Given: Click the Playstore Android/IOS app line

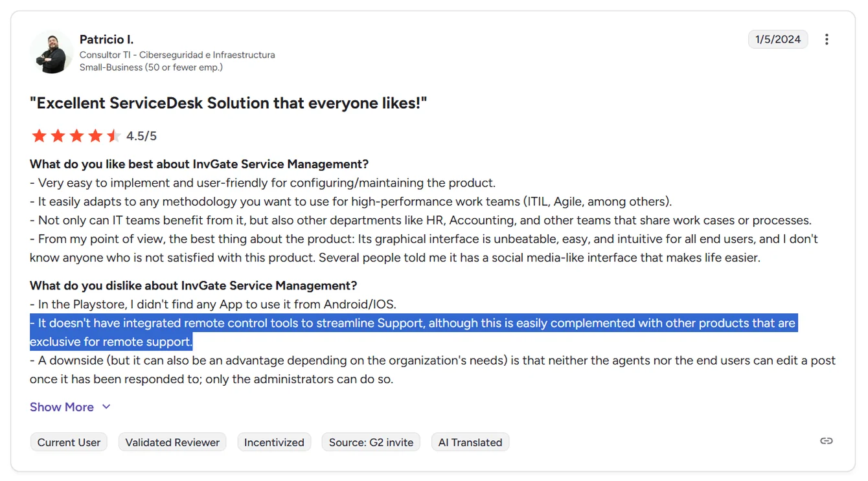Looking at the screenshot, I should (212, 304).
